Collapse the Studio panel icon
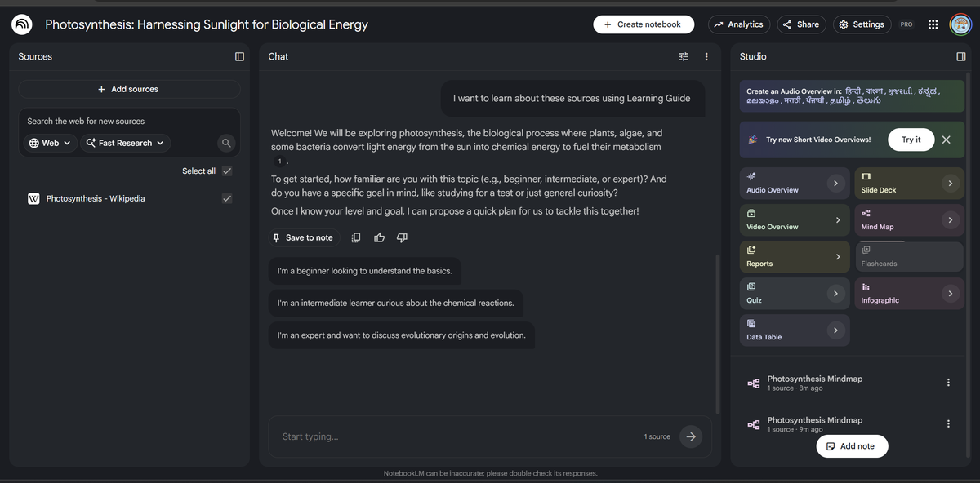 tap(960, 56)
